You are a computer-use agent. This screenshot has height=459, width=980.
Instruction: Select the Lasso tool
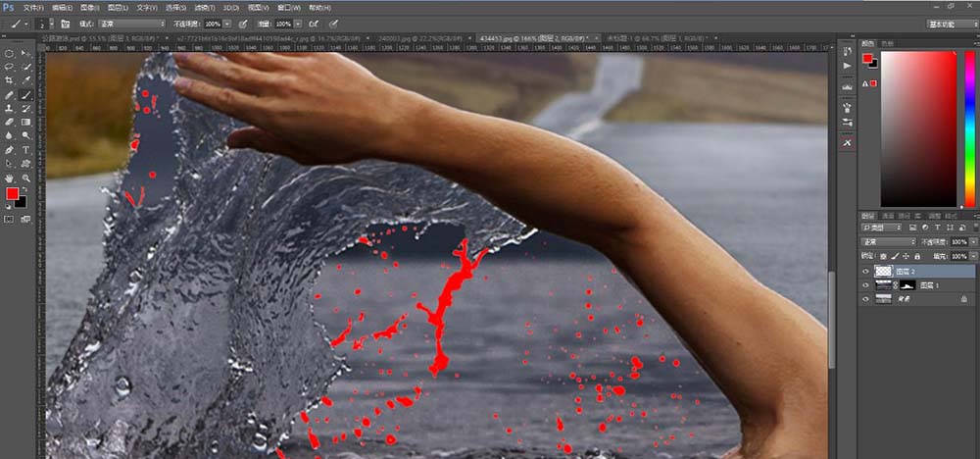pyautogui.click(x=10, y=67)
